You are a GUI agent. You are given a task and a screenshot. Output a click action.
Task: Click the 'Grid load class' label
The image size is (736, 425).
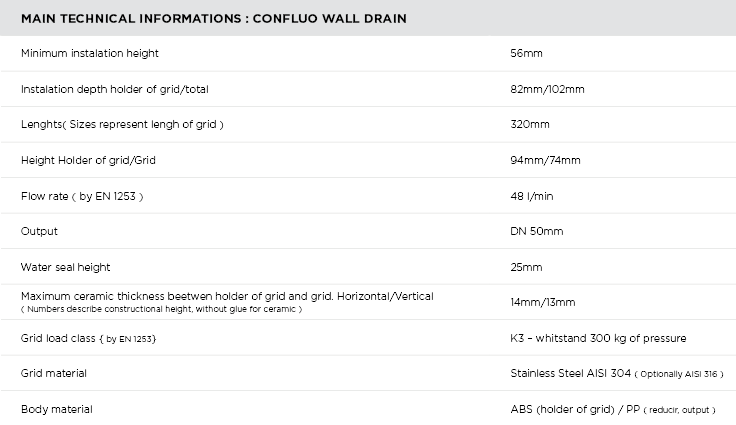tap(88, 338)
